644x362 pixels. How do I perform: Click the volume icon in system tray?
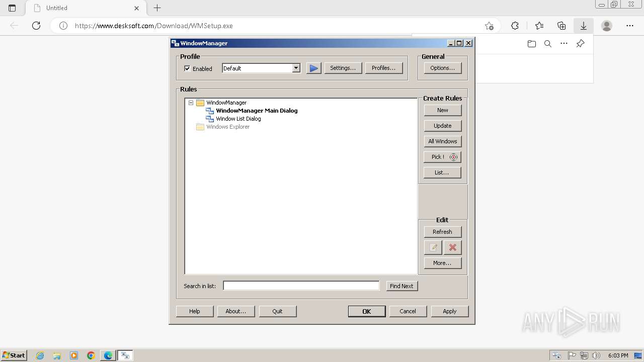(596, 355)
